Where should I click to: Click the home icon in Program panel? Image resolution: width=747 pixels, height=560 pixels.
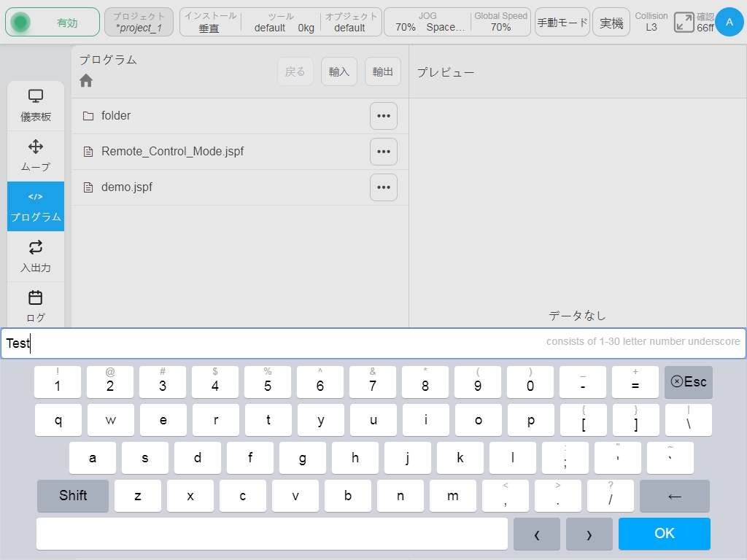coord(86,80)
